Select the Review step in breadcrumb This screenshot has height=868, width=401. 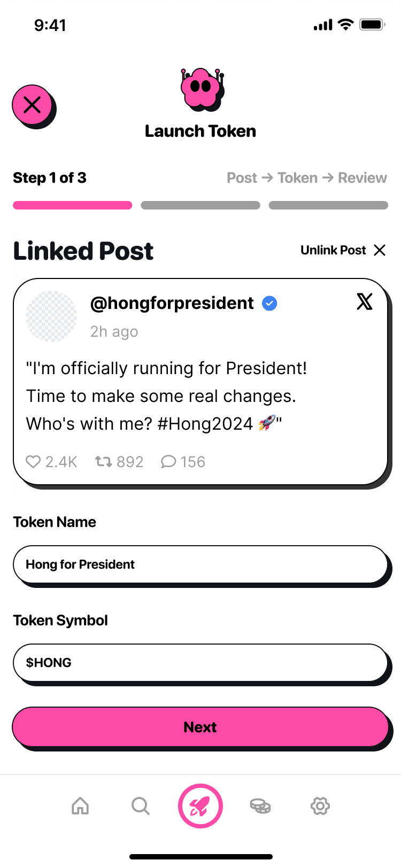363,178
